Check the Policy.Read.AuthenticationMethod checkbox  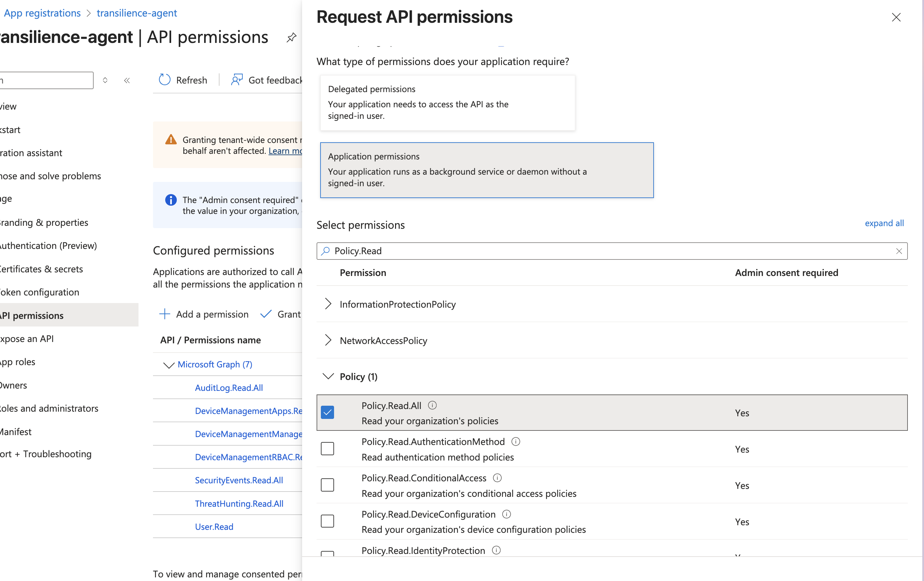(327, 449)
